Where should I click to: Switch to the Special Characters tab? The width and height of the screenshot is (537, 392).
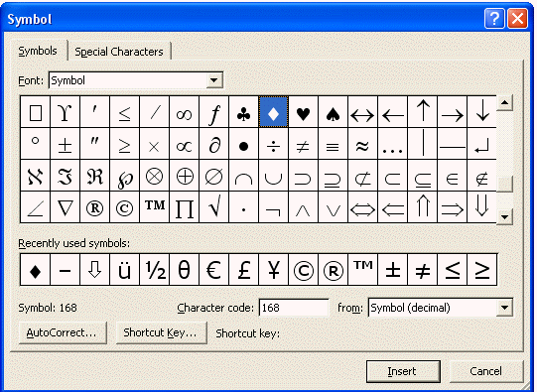pyautogui.click(x=119, y=52)
